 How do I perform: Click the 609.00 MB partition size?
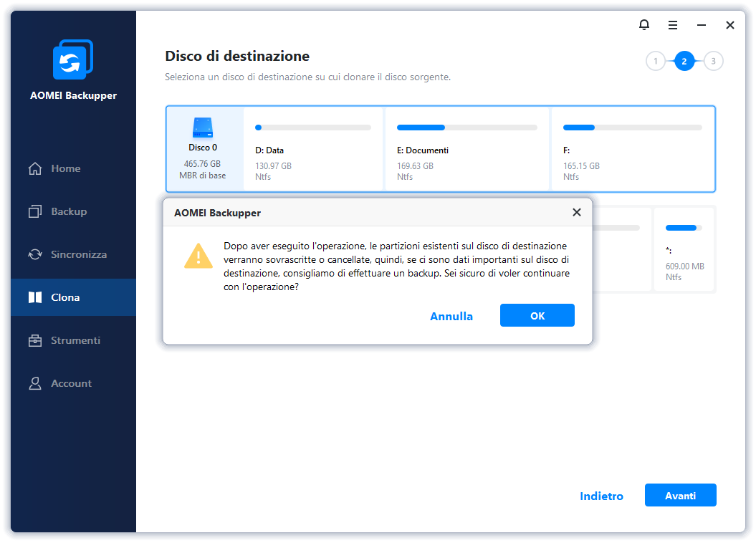pos(684,266)
